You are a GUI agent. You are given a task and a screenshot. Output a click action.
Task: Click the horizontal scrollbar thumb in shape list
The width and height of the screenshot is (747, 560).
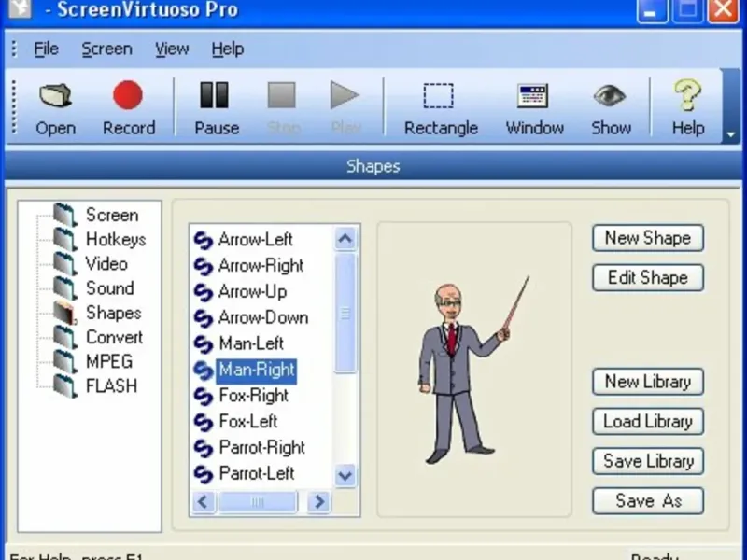258,501
